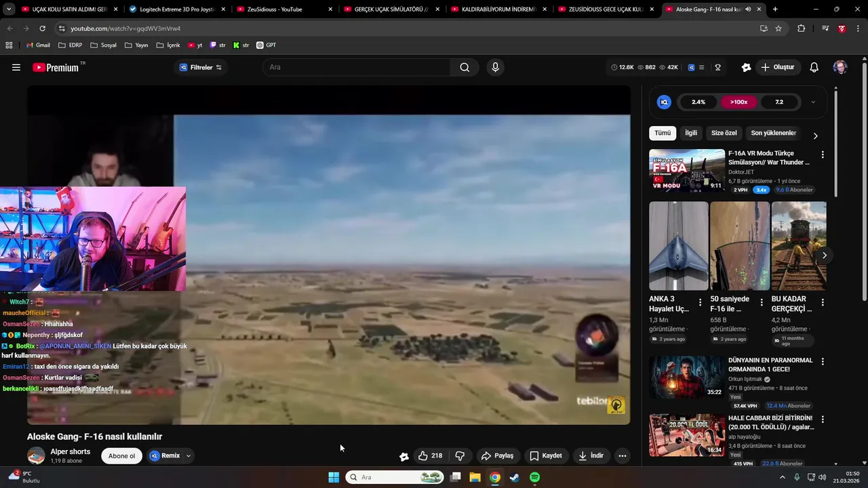Click the list lines icon in stats bar
Image resolution: width=868 pixels, height=488 pixels.
tap(701, 67)
